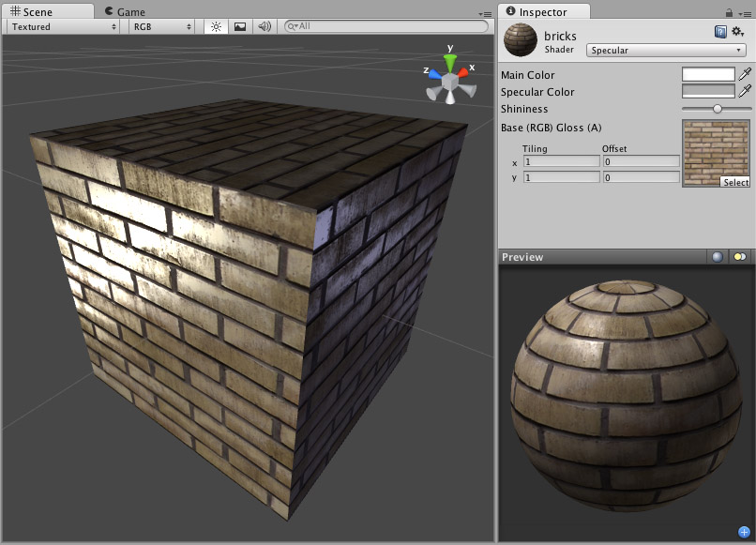Image resolution: width=756 pixels, height=545 pixels.
Task: Open the shader reference help book icon
Action: (721, 31)
